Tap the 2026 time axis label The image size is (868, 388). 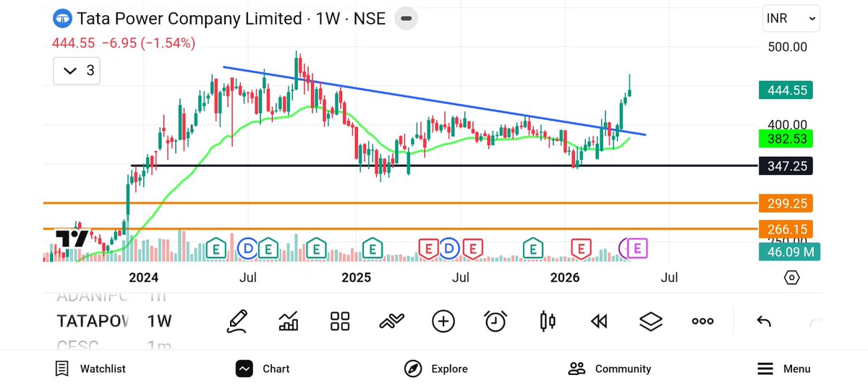coord(565,277)
